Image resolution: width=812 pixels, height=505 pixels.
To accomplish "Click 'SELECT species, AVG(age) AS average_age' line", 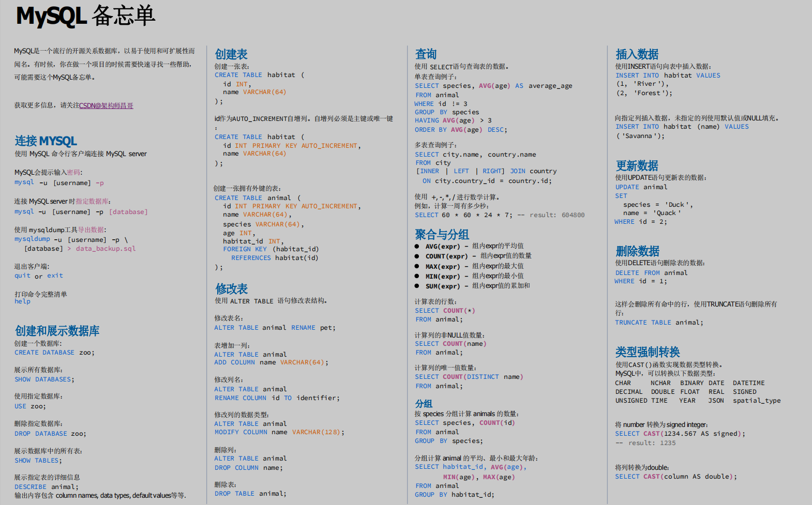I will click(x=493, y=86).
